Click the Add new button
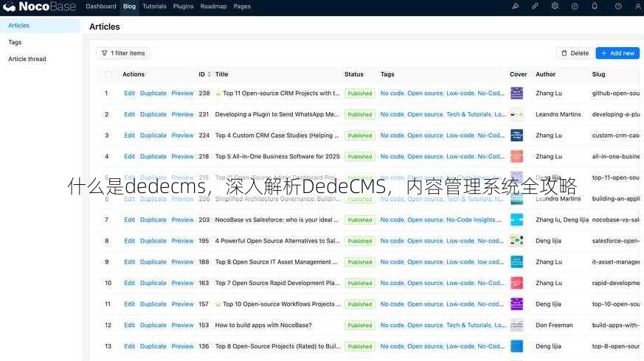 [x=617, y=53]
